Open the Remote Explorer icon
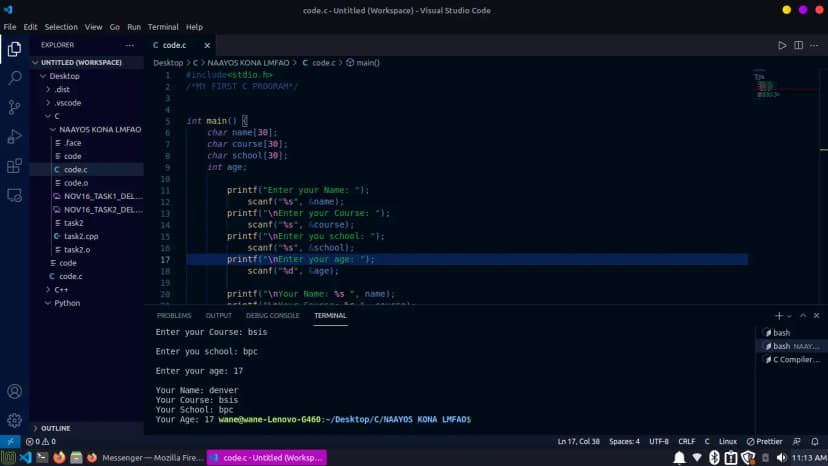828x466 pixels. 15,196
